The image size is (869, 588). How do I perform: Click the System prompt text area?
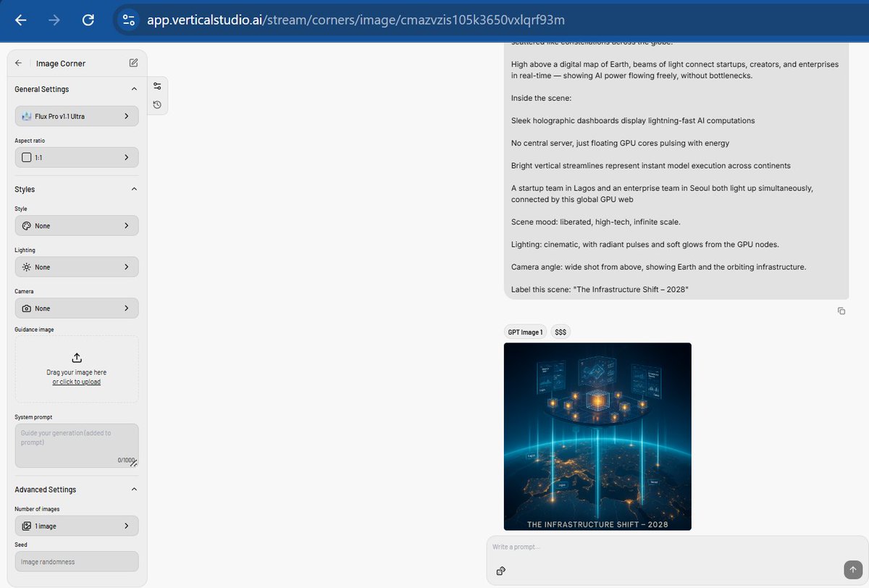pos(77,445)
